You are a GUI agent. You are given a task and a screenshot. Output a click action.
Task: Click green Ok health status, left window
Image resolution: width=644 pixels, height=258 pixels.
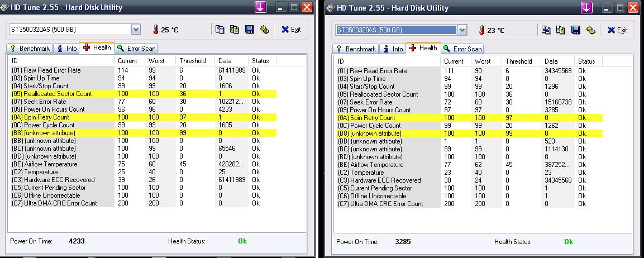click(x=242, y=241)
